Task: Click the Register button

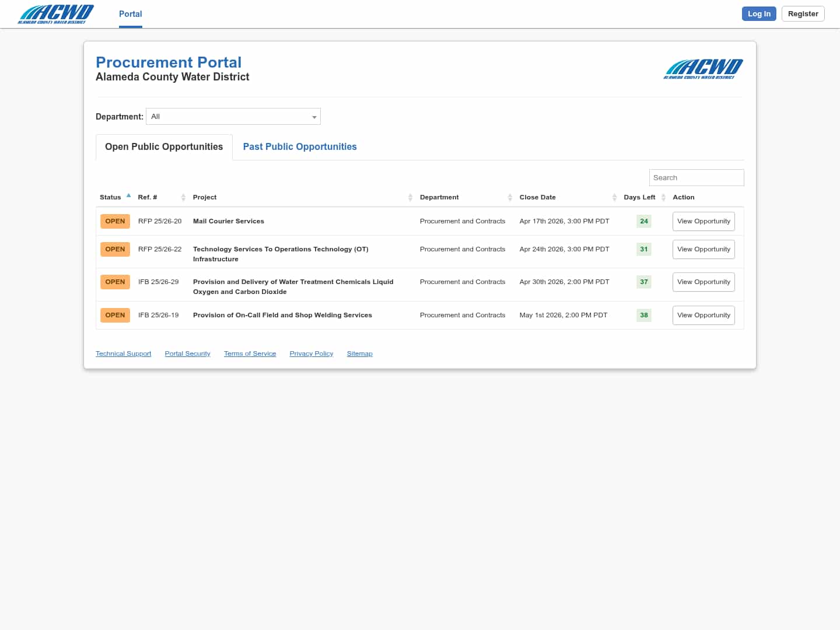Action: click(x=803, y=14)
